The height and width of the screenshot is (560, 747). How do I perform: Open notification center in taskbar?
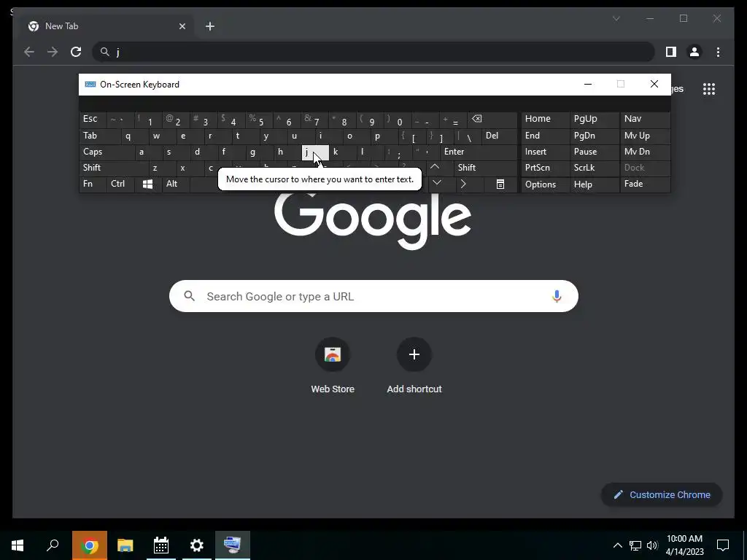(x=723, y=545)
